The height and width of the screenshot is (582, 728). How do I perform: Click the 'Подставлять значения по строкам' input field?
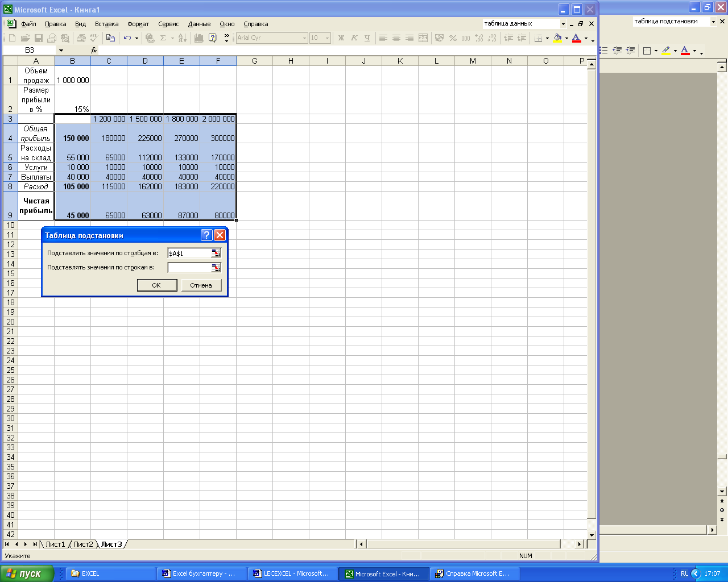pos(189,268)
